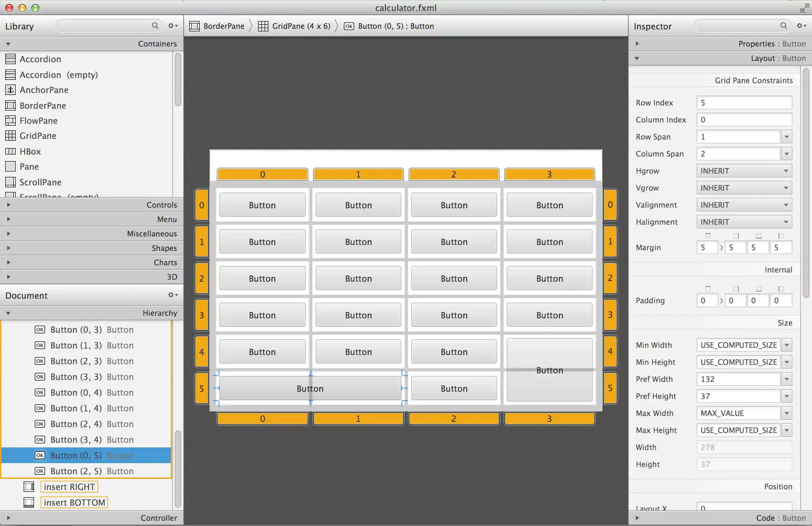Click the GridPane icon in Library
This screenshot has width=812, height=526.
10,136
